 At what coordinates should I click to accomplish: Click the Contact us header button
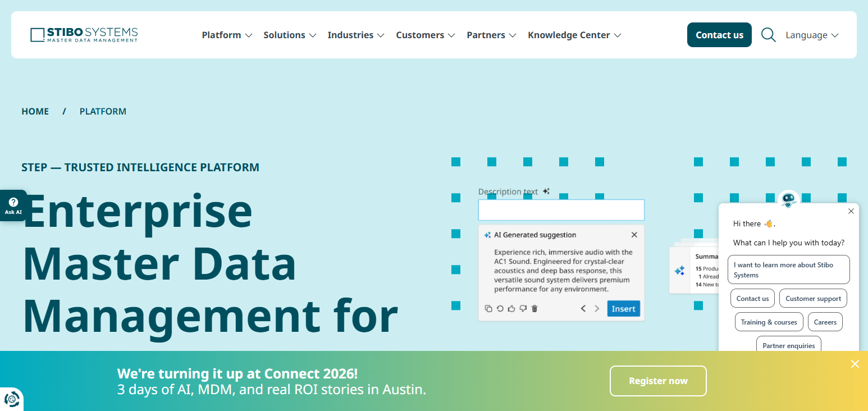719,35
